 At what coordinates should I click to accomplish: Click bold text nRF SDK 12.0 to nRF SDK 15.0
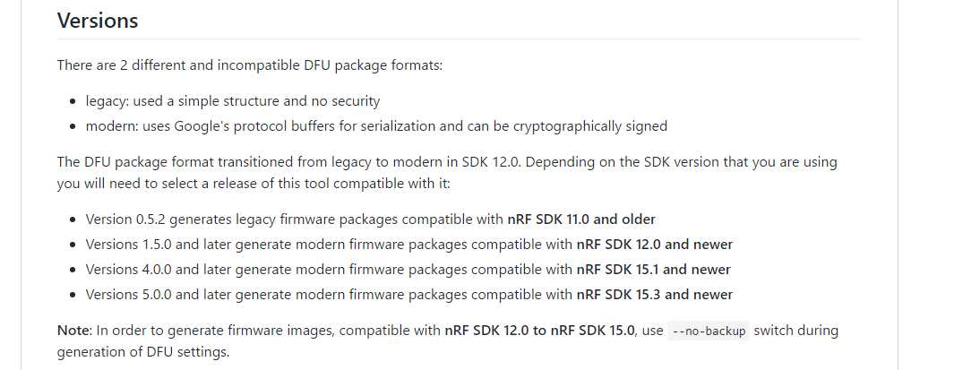540,331
